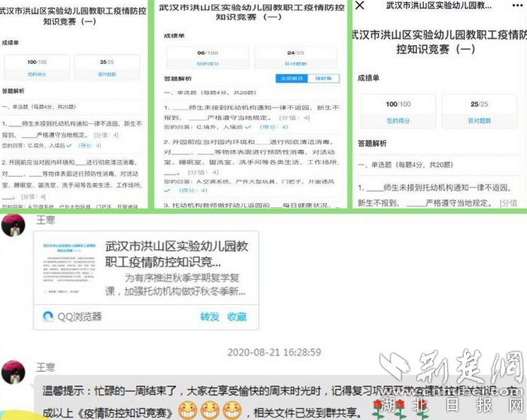Click question 1 text in the middle panel
The image size is (527, 420).
251,113
